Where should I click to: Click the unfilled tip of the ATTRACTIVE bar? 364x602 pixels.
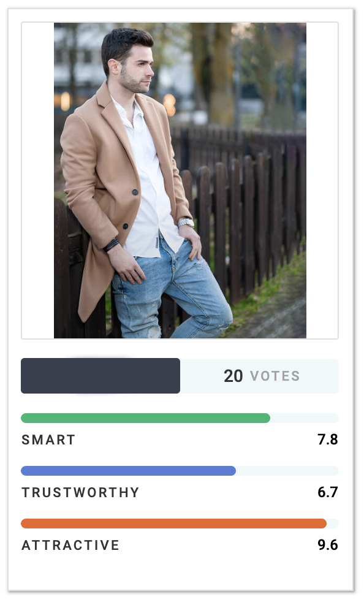[x=333, y=524]
